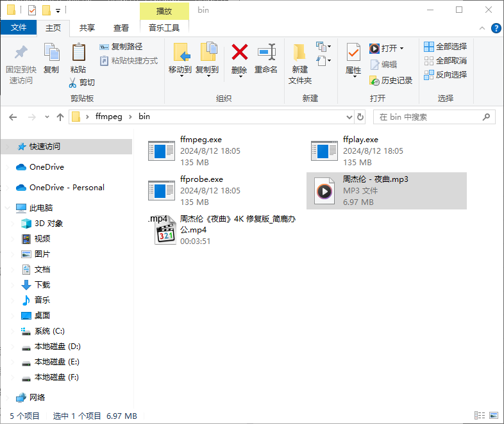The width and height of the screenshot is (504, 424).
Task: Switch to the Share ribbon tab
Action: pos(87,28)
